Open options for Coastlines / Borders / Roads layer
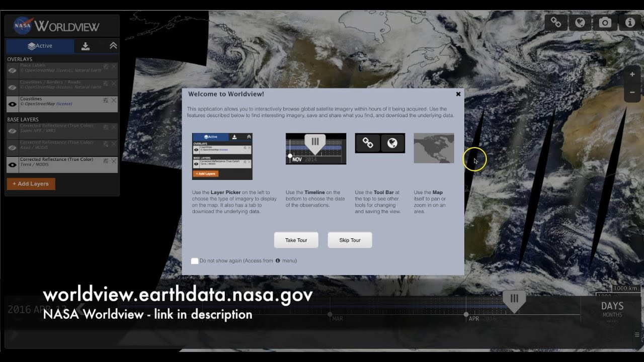 point(106,83)
